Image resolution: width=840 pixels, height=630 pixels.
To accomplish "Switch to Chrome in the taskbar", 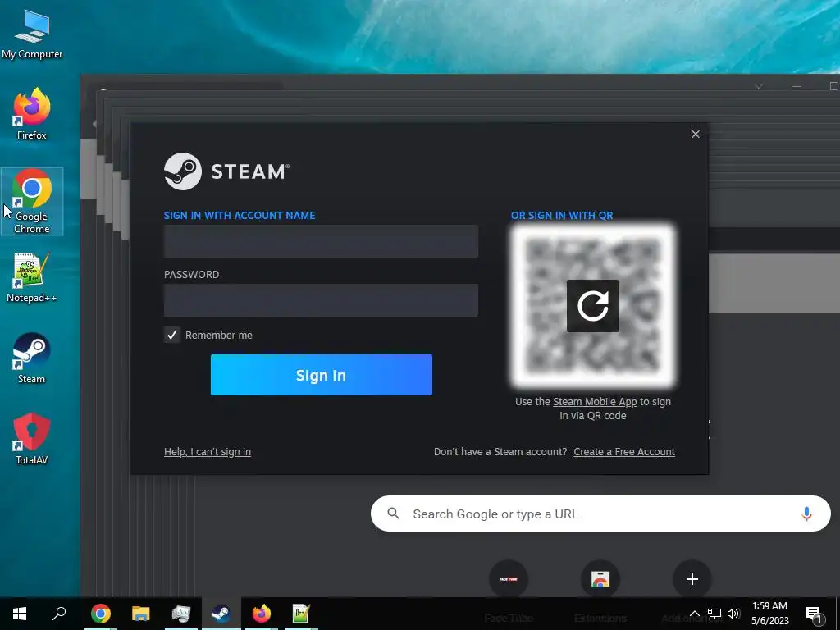I will click(101, 614).
